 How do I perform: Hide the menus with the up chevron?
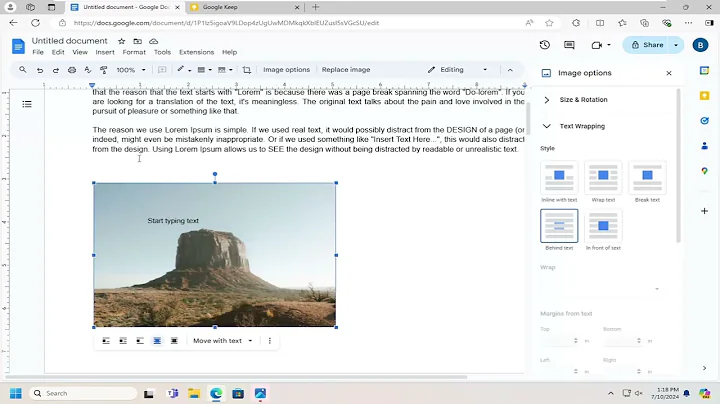510,70
